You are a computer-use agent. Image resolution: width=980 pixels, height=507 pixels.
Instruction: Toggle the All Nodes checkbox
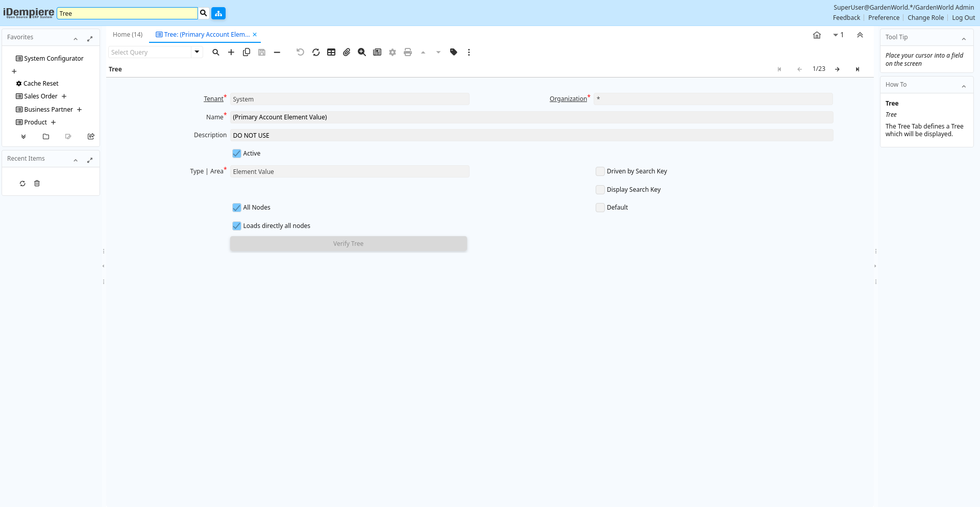(237, 208)
